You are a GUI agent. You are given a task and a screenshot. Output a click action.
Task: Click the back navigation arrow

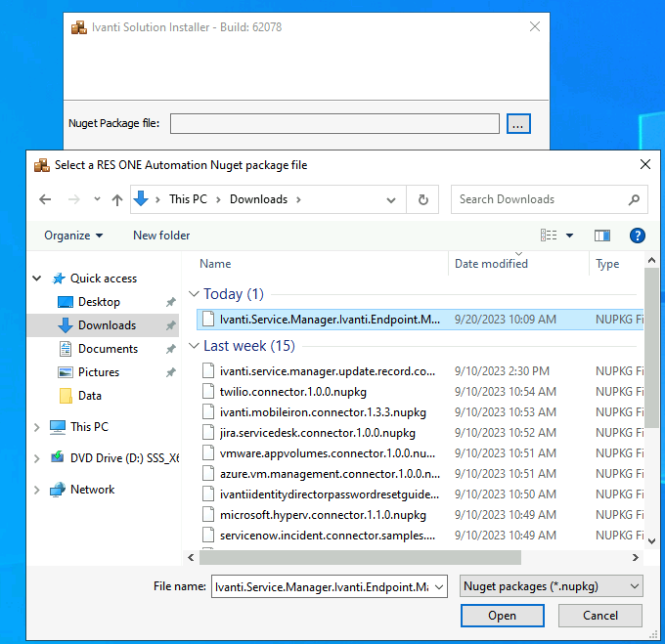point(45,199)
